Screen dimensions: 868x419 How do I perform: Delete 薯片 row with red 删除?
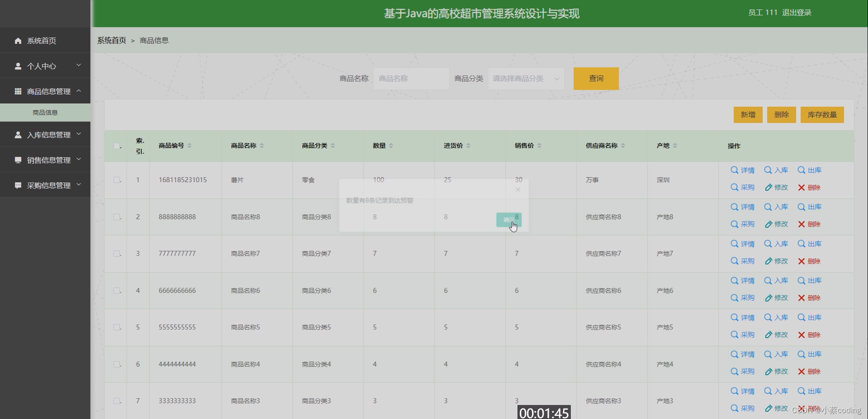click(x=810, y=188)
